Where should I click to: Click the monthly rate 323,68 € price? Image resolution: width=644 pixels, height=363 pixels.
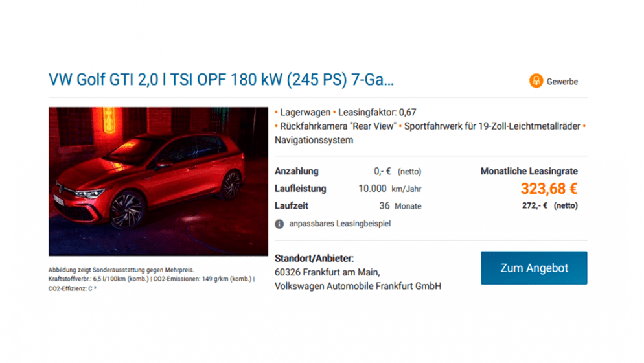click(x=549, y=189)
